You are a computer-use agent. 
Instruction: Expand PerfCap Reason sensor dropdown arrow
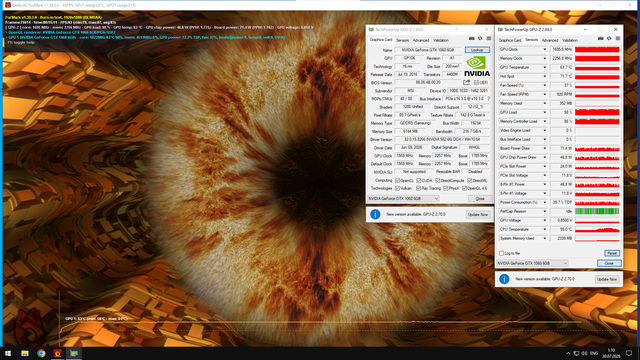coord(544,211)
